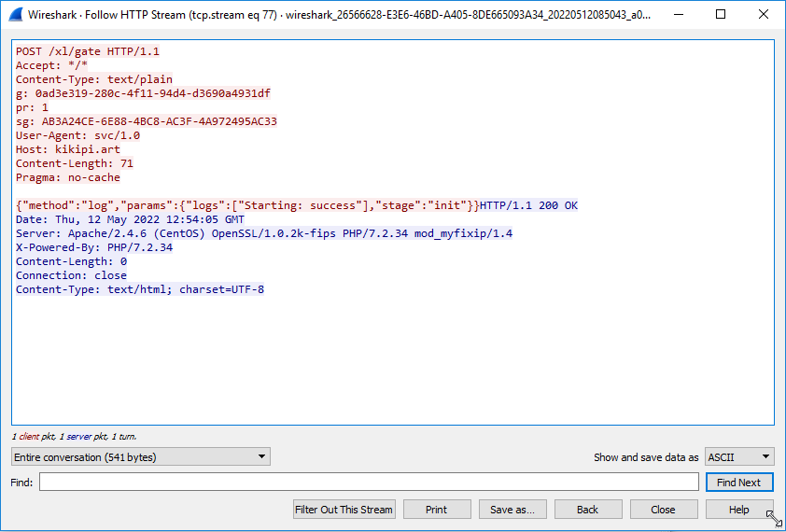The width and height of the screenshot is (786, 532).
Task: Click the 'Content-Type: text/plain' header line
Action: (x=94, y=79)
